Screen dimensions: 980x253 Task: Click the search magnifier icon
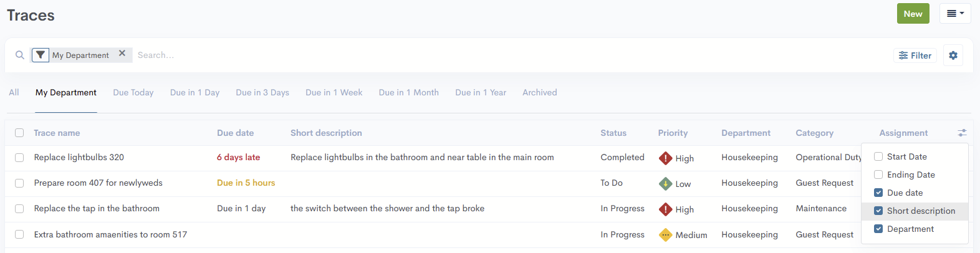(20, 55)
